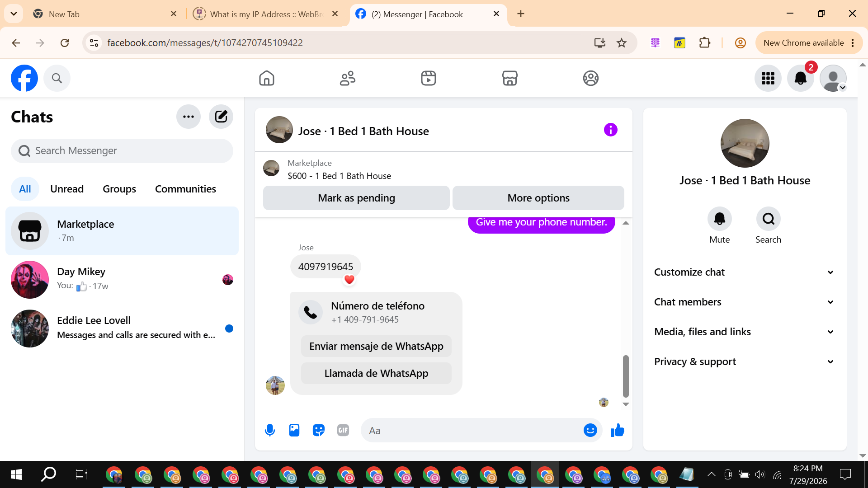Open the Facebook menu grid icon
Image resolution: width=868 pixels, height=488 pixels.
click(768, 78)
